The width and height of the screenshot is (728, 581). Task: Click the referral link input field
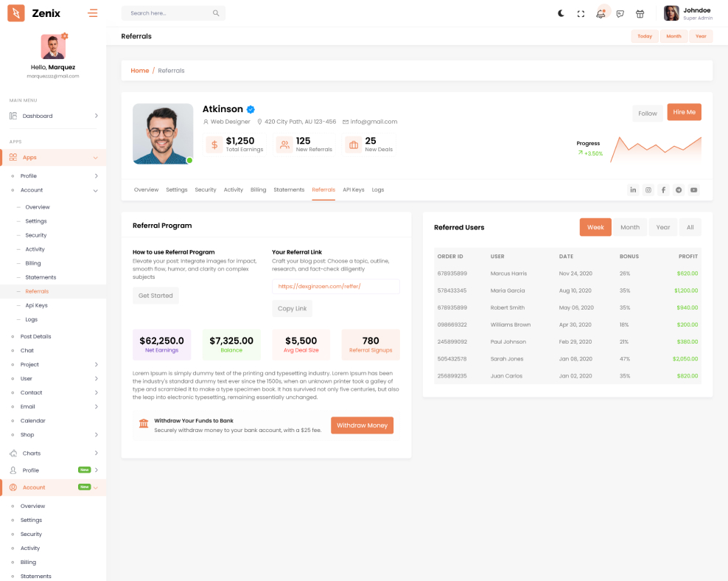[335, 286]
